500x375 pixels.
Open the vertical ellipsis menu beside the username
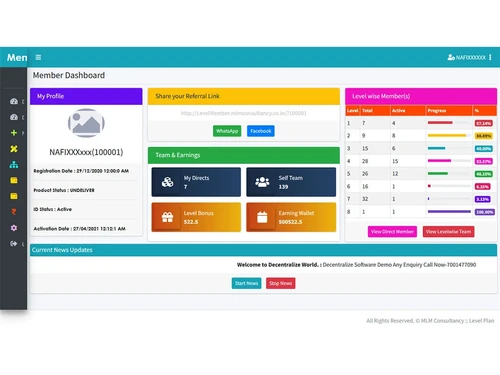coord(490,57)
